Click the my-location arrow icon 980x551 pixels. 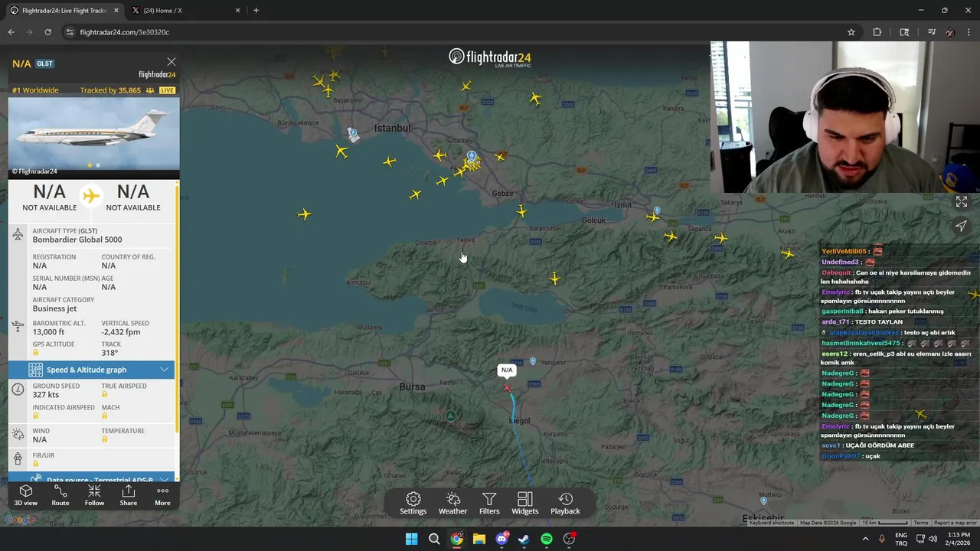[961, 226]
